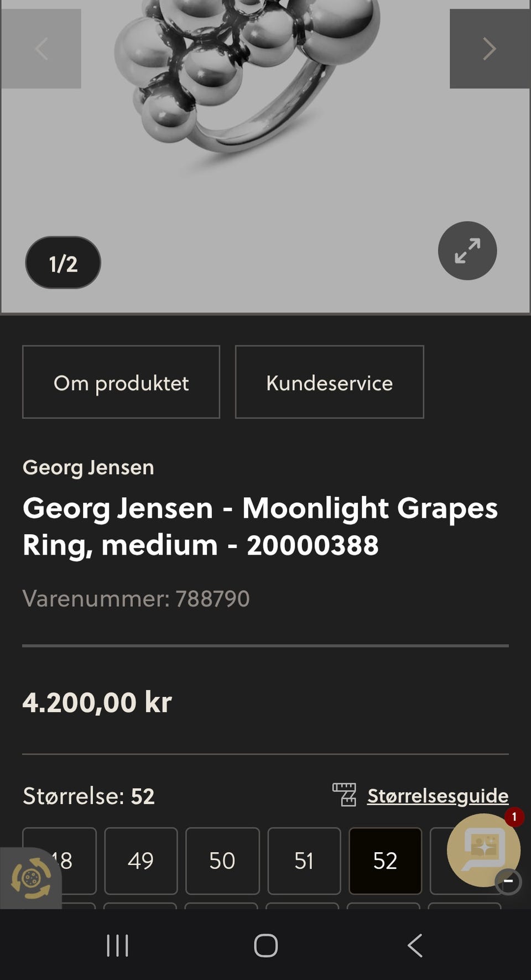Open the Kundeservice tab

pos(330,382)
